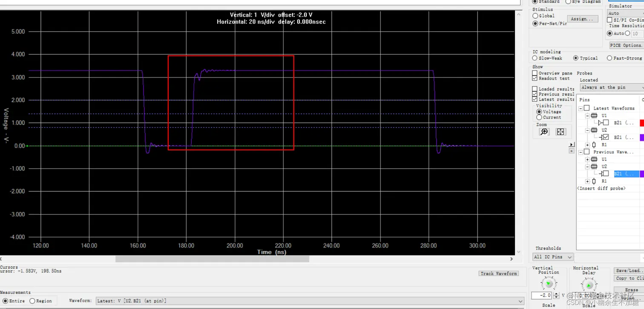Select Auto time resolution radio
This screenshot has height=309, width=644.
[x=610, y=33]
